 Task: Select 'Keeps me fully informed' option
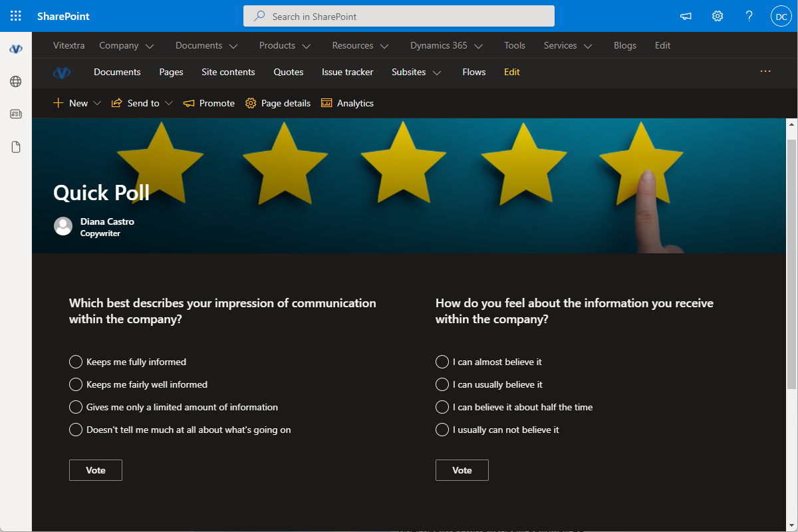pos(76,362)
